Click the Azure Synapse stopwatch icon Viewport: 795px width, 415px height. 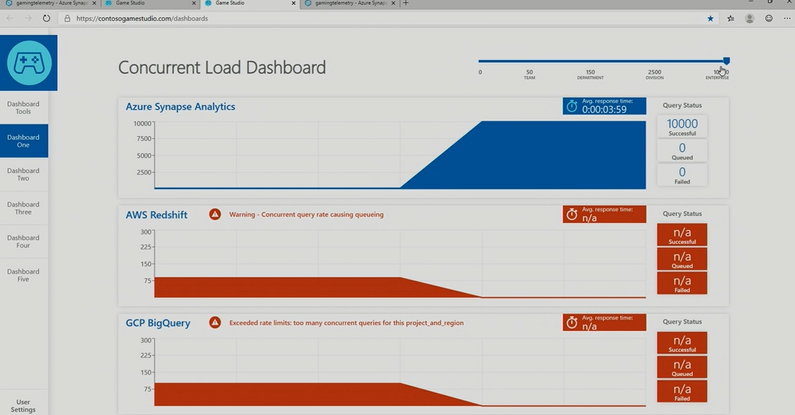572,105
